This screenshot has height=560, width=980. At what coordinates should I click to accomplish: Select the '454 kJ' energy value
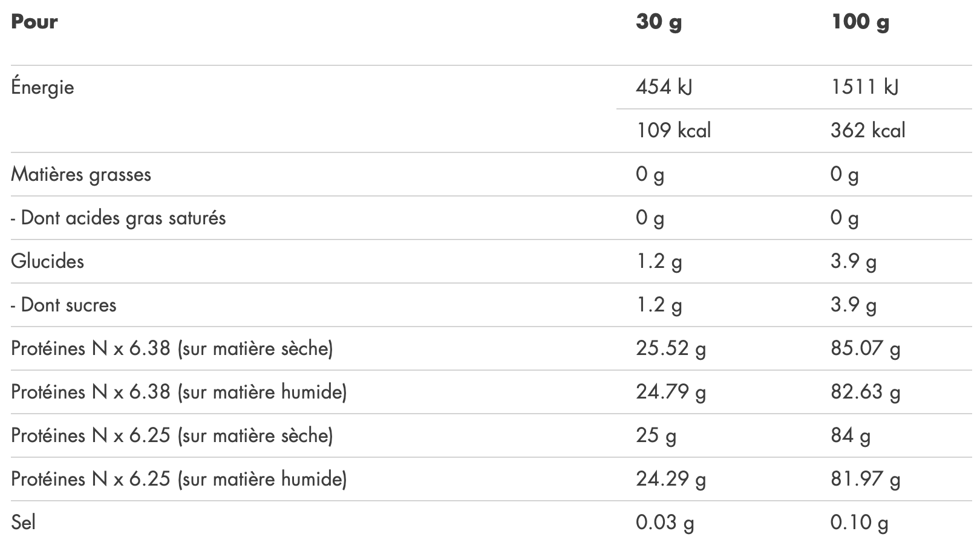pos(664,87)
